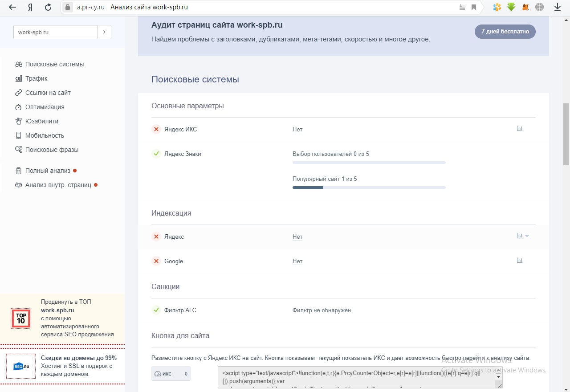Viewport: 570px width, 392px height.
Task: Click the Нет link for Яндекс indexation
Action: coord(297,237)
